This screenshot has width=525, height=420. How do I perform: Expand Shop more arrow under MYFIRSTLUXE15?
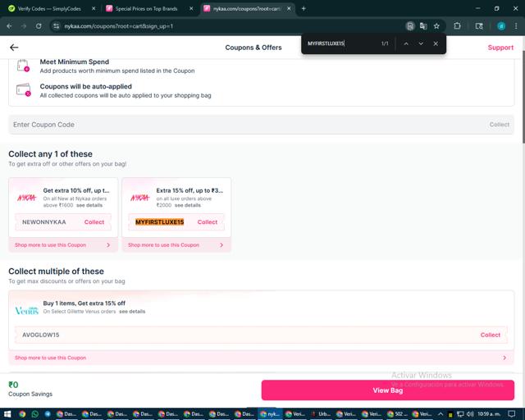[x=221, y=245]
